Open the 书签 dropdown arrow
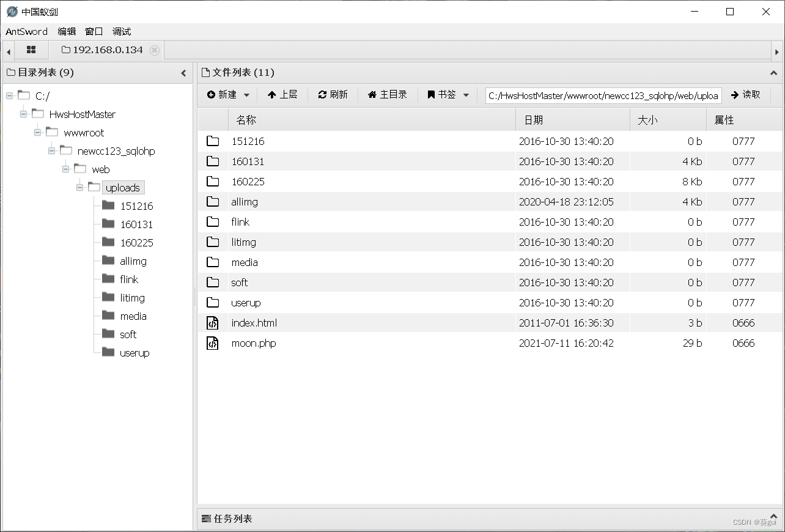The image size is (785, 532). [x=466, y=95]
